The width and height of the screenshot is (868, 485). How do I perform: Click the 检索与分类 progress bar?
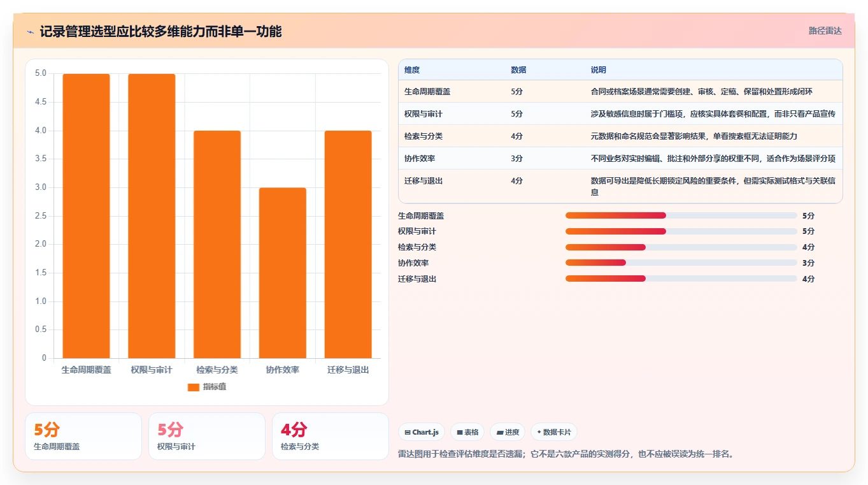point(681,247)
